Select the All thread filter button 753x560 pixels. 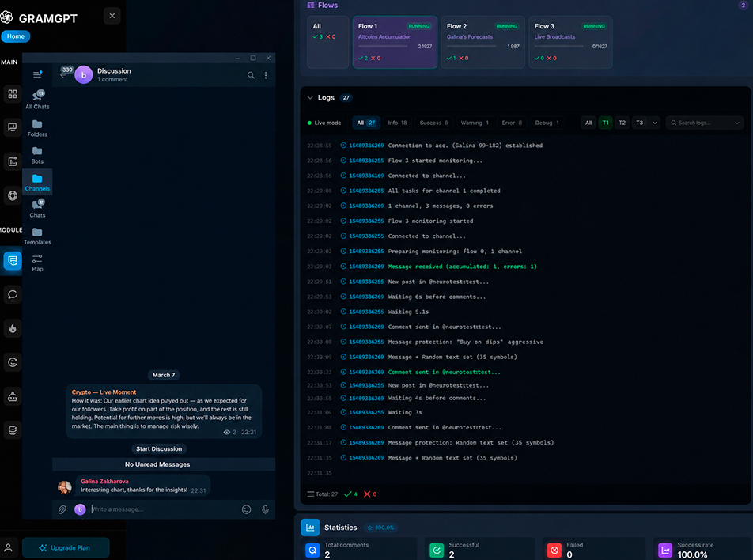[588, 123]
